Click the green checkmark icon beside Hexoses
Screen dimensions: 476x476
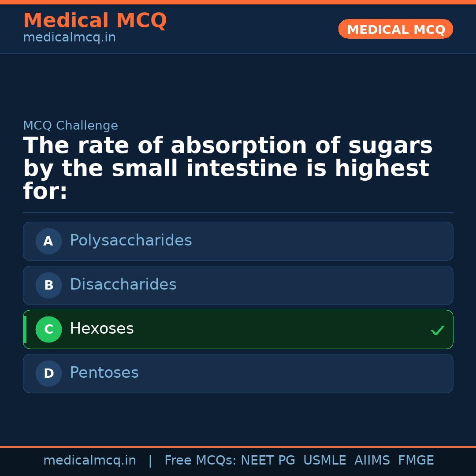point(437,330)
